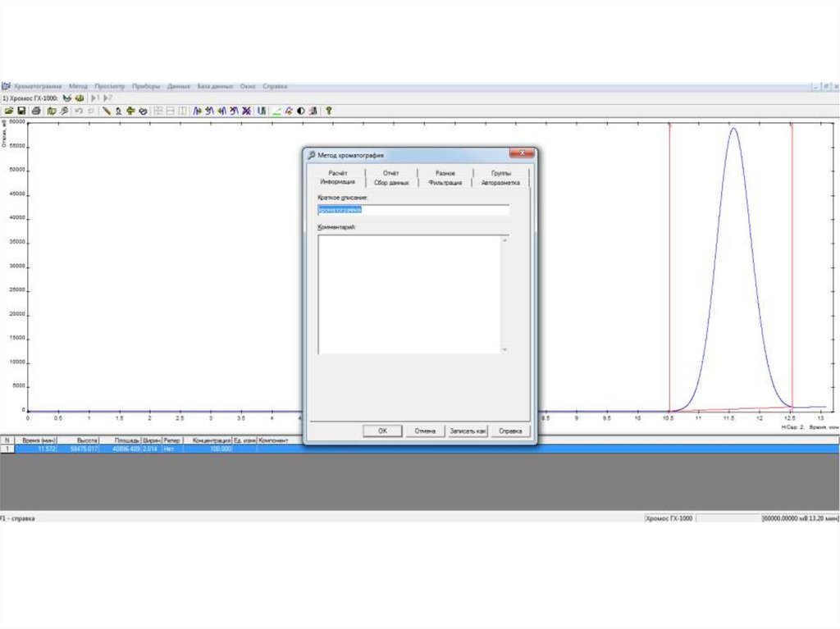Select the Авторазметка tab
The image size is (840, 629).
500,183
